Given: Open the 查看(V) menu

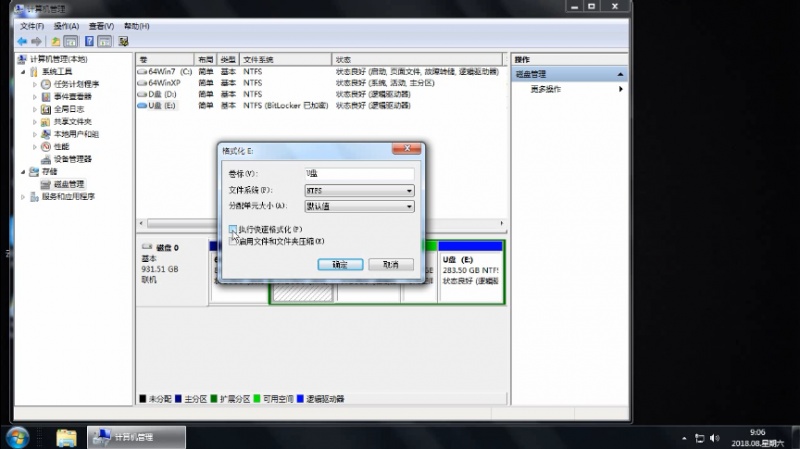Looking at the screenshot, I should pyautogui.click(x=101, y=26).
